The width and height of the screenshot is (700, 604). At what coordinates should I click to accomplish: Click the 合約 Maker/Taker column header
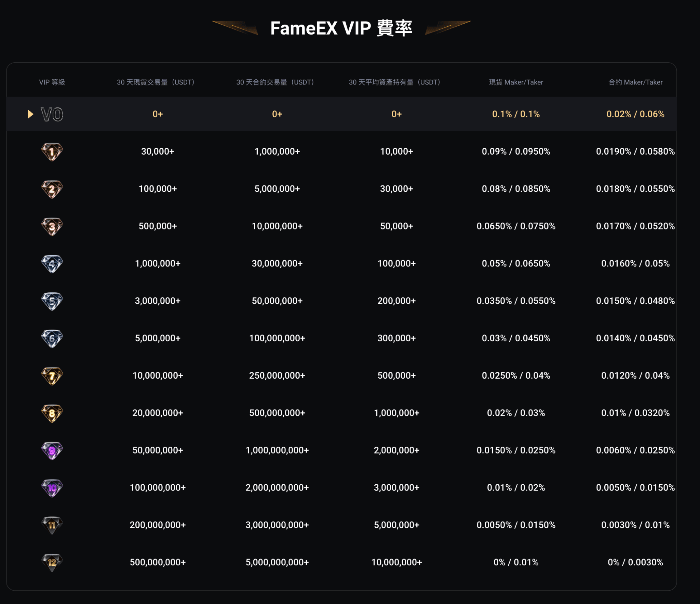click(x=635, y=82)
